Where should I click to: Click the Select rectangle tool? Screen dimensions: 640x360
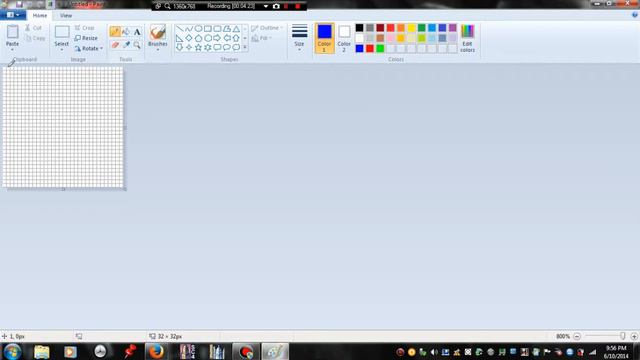[x=62, y=32]
